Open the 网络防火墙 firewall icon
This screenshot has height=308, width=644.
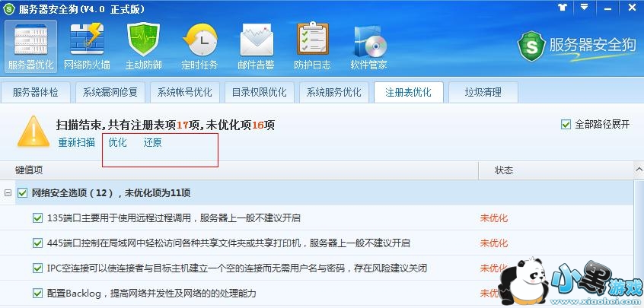point(87,46)
